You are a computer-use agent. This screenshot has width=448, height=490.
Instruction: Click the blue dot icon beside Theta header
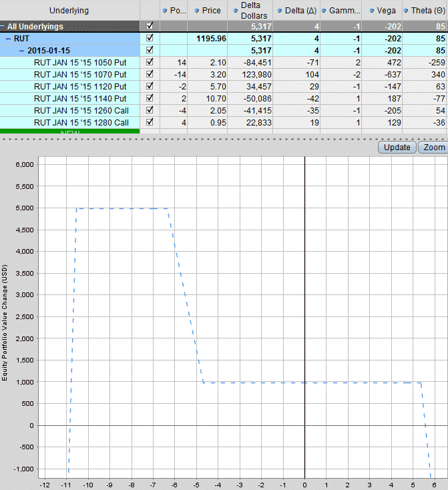click(x=406, y=11)
